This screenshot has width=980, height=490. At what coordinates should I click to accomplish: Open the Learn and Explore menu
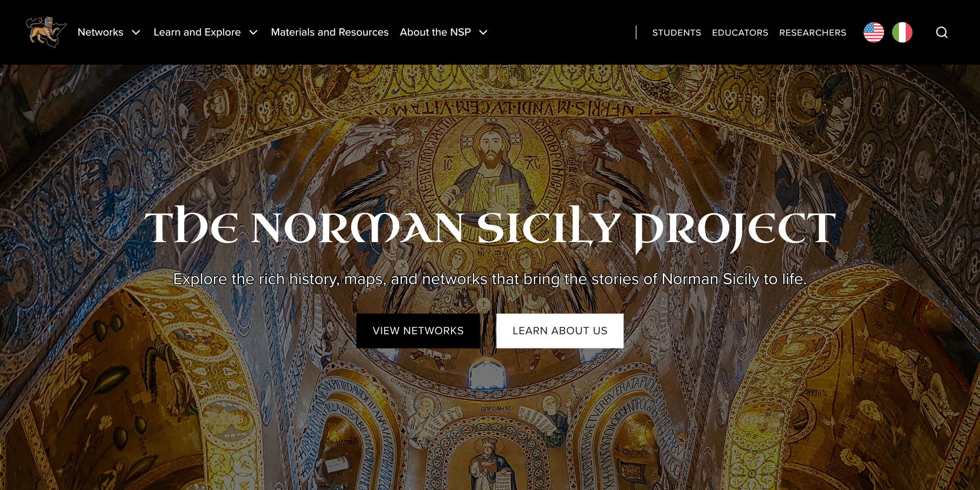(197, 32)
